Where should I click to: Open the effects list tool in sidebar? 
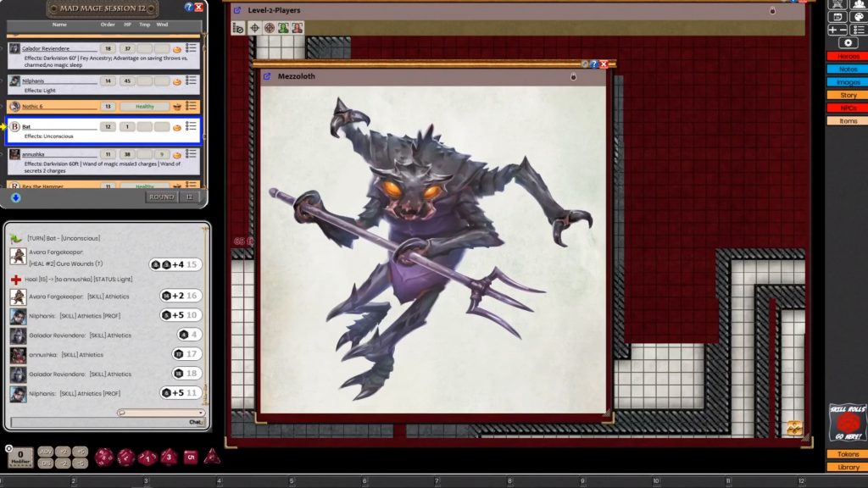859,30
